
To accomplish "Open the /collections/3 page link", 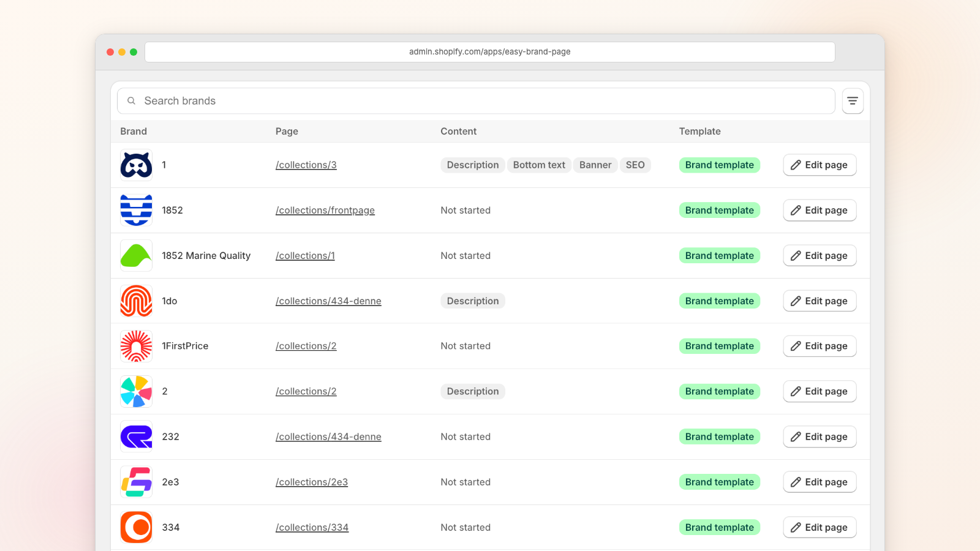I will pos(306,165).
